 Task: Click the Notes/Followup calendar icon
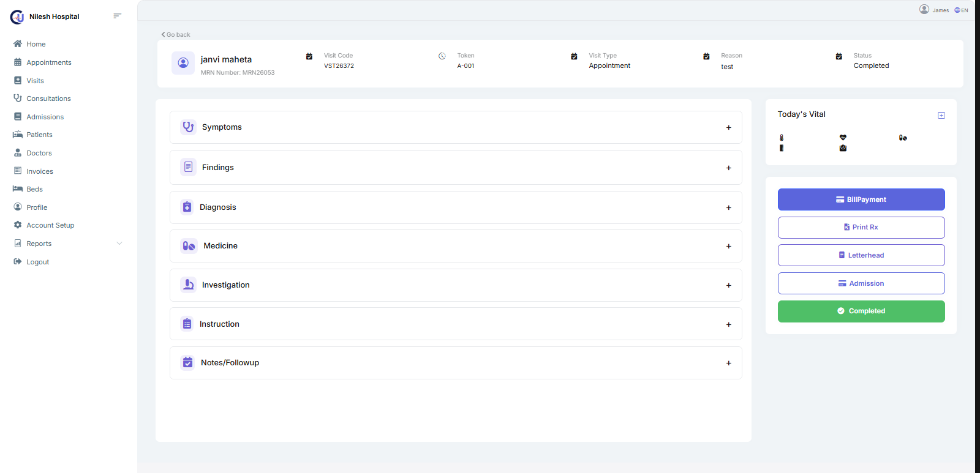187,362
